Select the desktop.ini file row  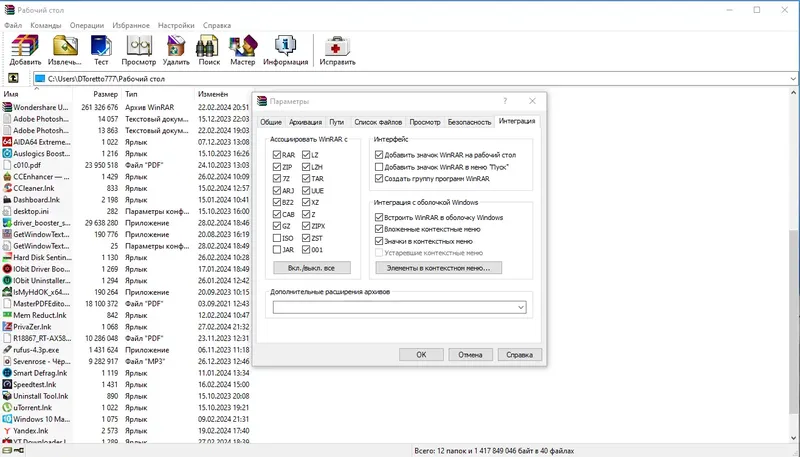(126, 211)
